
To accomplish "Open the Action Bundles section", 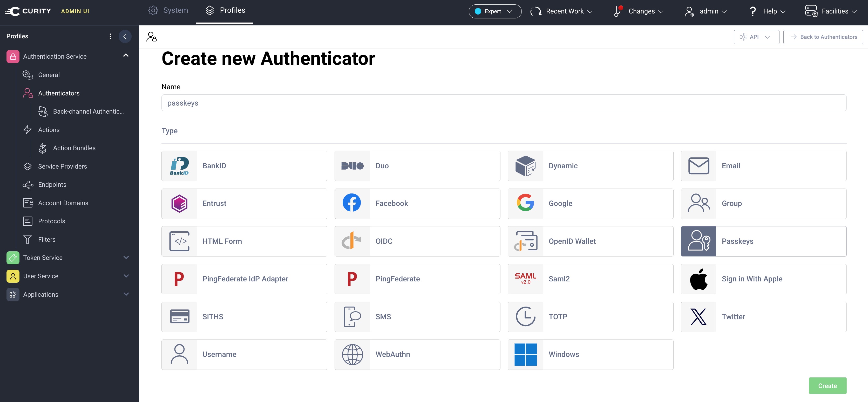I will (x=74, y=148).
